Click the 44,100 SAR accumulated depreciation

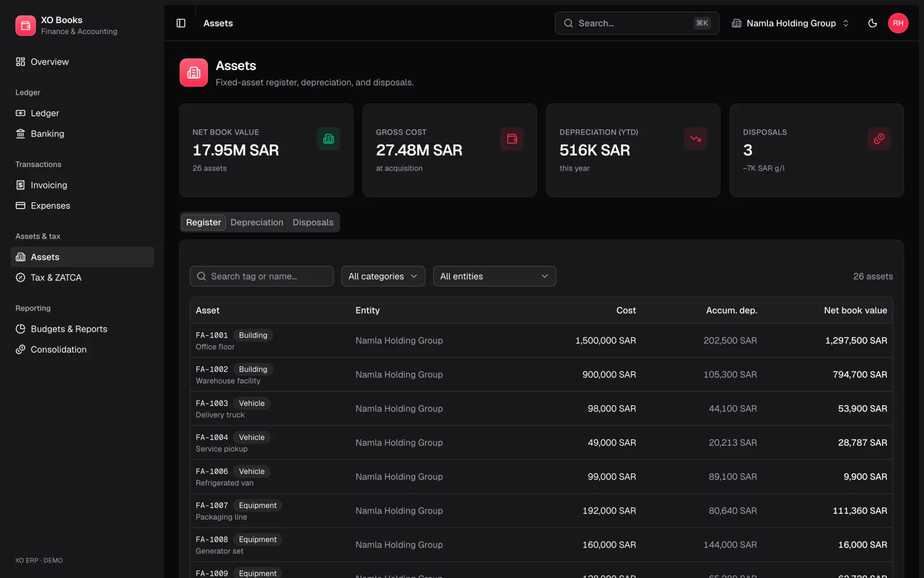coord(733,409)
